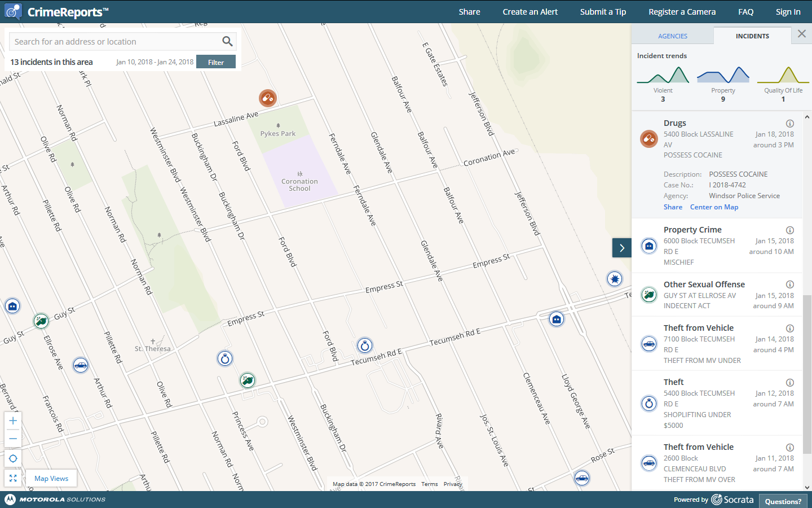Close the incidents side panel
Screen dimensions: 812x508
click(802, 34)
